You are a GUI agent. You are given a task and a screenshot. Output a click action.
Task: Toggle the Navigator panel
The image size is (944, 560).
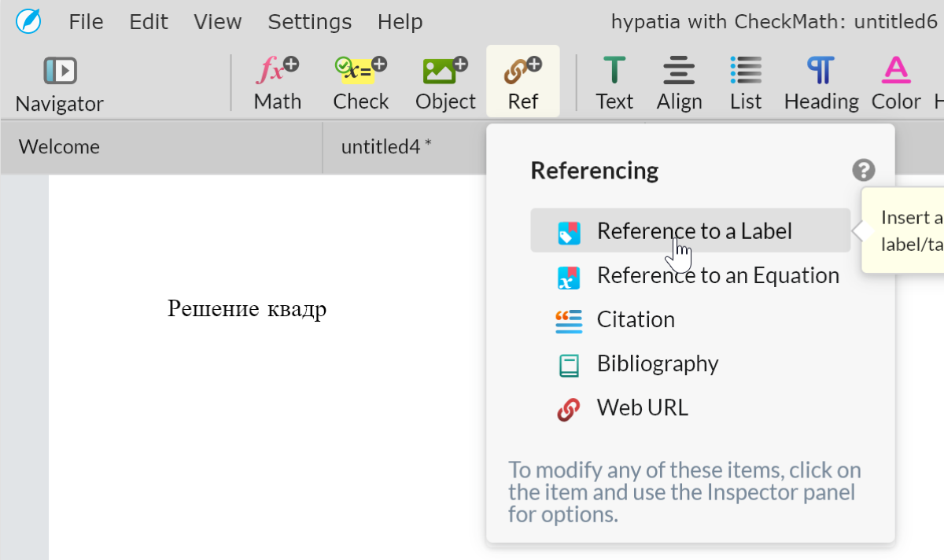pyautogui.click(x=60, y=84)
